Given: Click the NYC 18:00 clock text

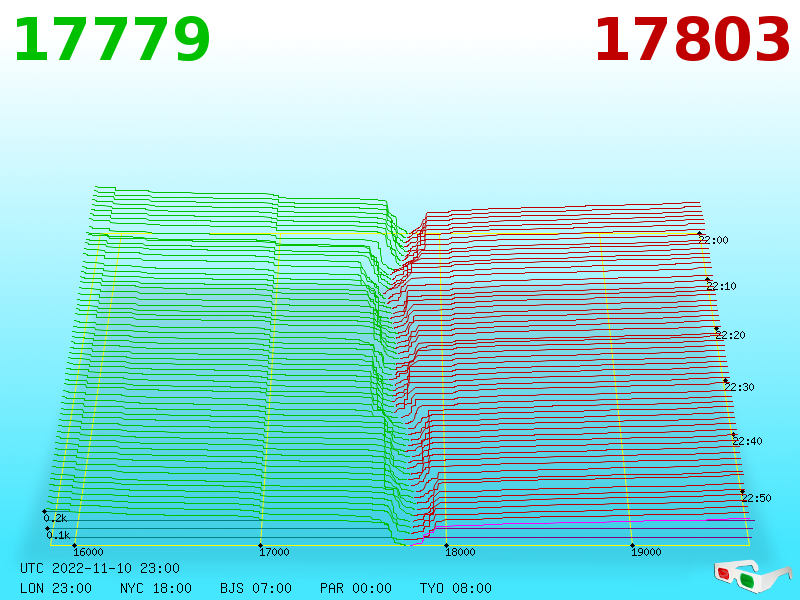Looking at the screenshot, I should pos(156,588).
